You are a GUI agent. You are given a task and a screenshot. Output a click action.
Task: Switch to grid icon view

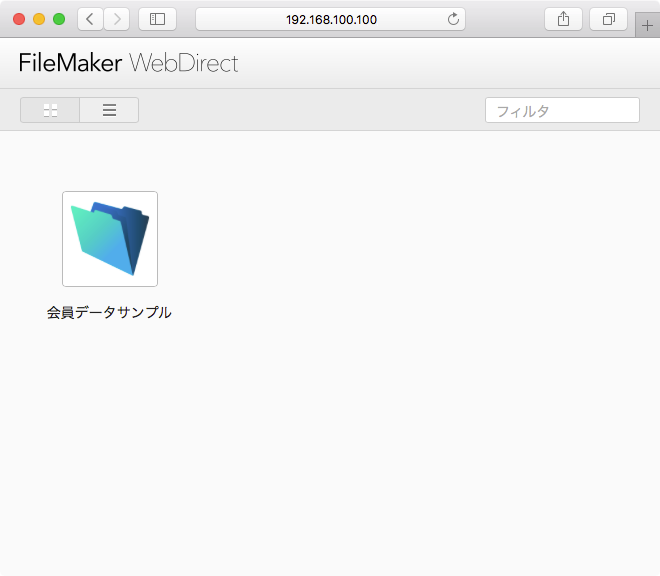[50, 110]
